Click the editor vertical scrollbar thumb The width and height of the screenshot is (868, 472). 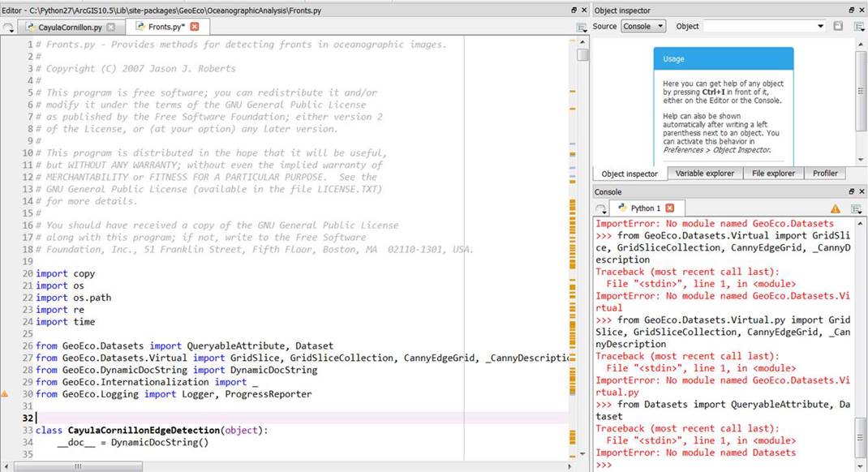click(582, 55)
